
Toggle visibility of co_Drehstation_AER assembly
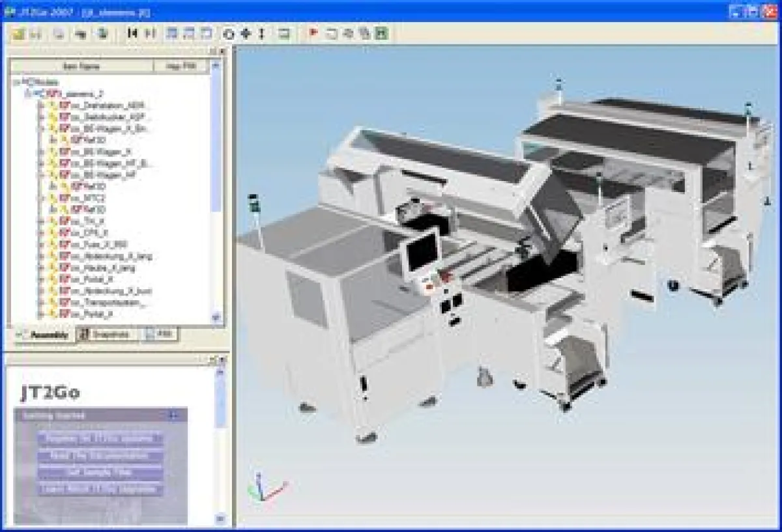65,106
